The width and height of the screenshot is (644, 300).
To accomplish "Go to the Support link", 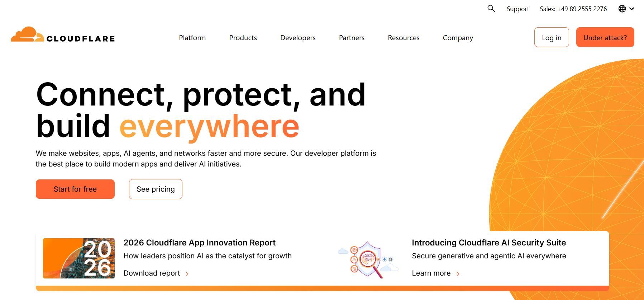I will coord(517,9).
